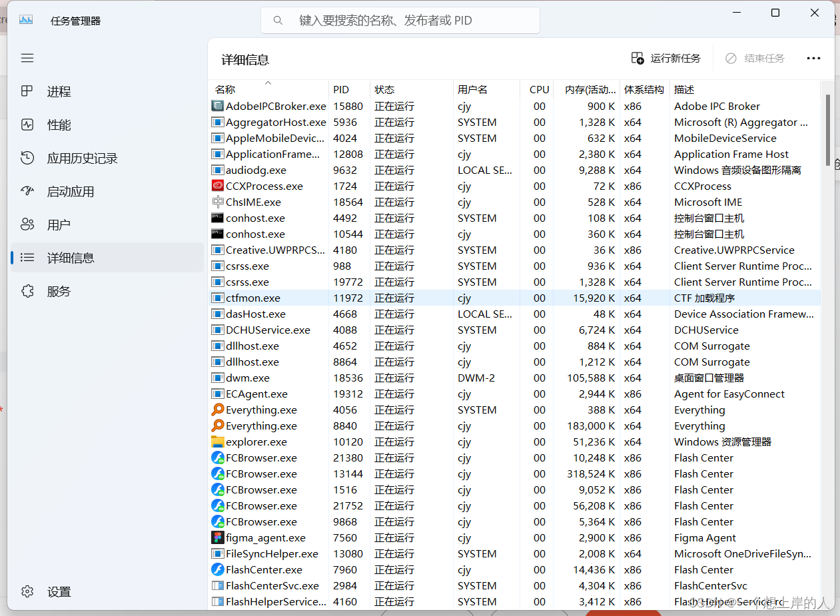Click the 运行新任务 plus-window icon
This screenshot has width=840, height=616.
[637, 58]
